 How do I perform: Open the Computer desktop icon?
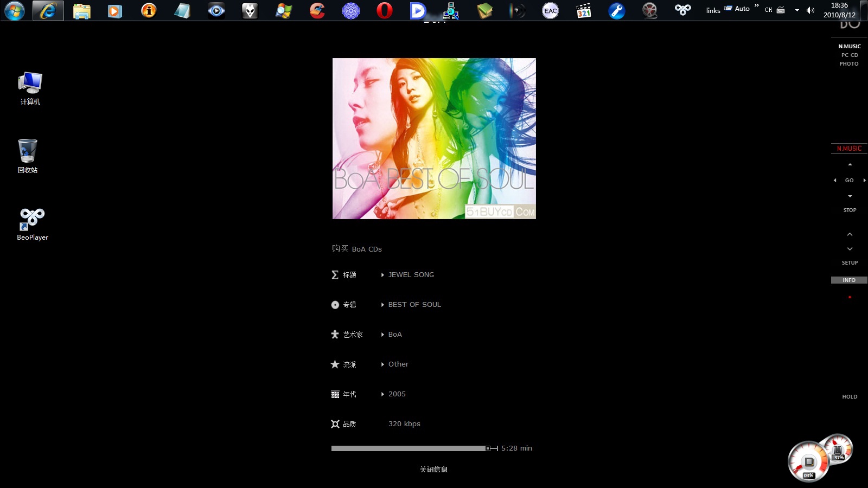tap(30, 88)
